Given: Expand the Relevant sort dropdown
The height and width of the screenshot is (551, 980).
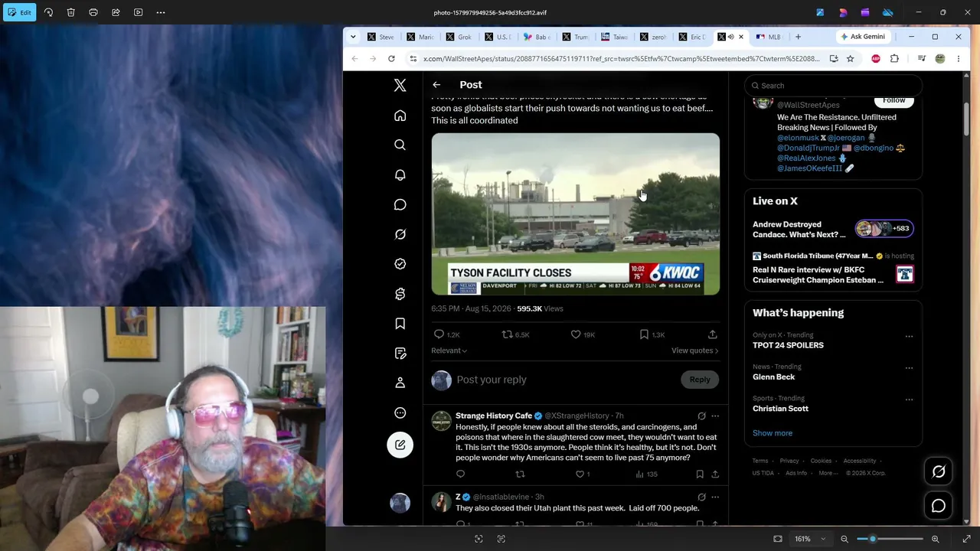Looking at the screenshot, I should tap(449, 350).
